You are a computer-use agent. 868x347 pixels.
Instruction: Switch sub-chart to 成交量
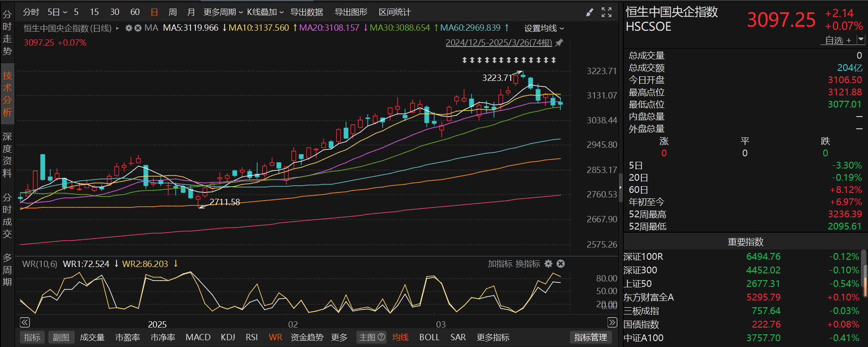(x=92, y=337)
